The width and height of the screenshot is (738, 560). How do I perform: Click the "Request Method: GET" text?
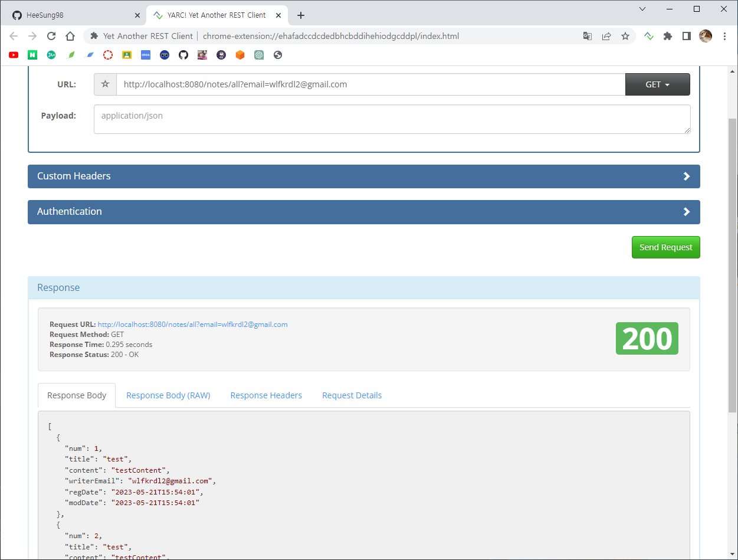87,335
